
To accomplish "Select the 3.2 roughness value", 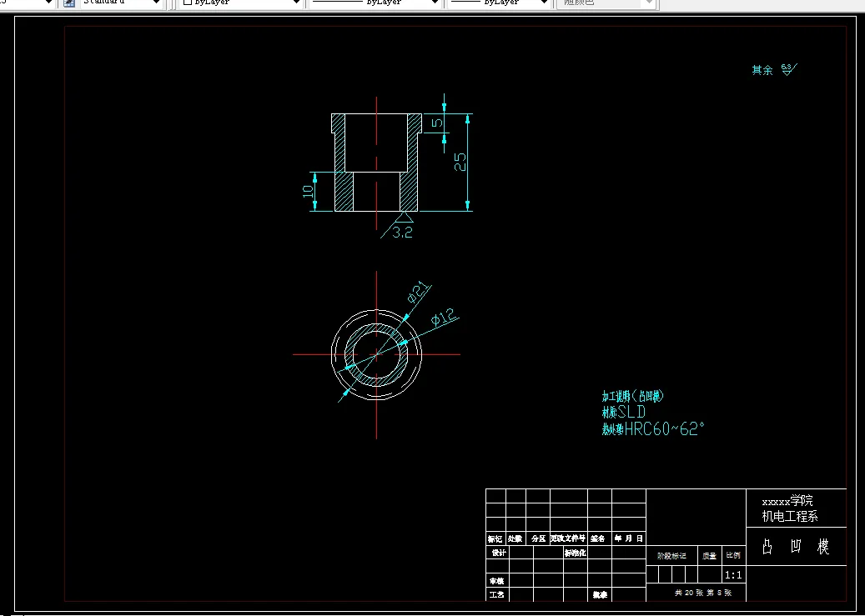I will 402,233.
